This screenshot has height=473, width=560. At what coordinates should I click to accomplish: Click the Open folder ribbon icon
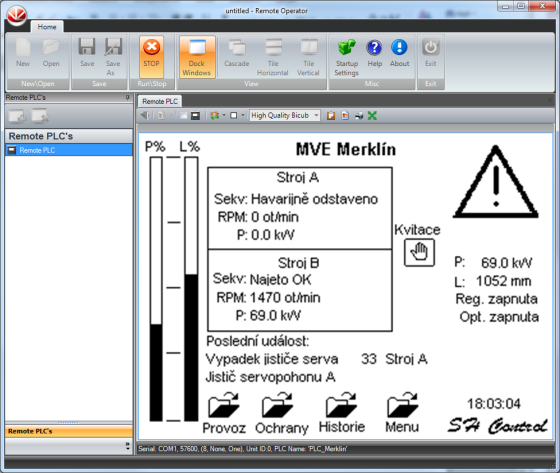[51, 53]
